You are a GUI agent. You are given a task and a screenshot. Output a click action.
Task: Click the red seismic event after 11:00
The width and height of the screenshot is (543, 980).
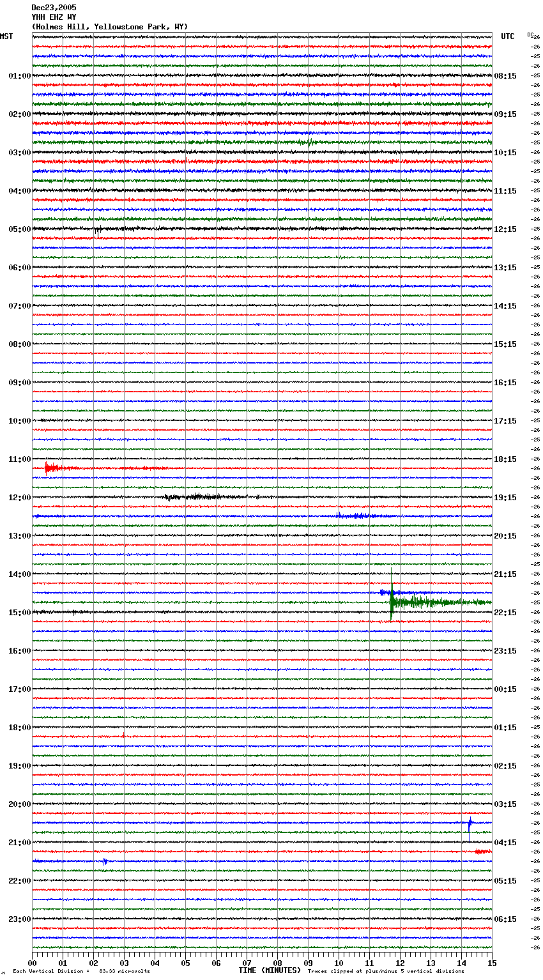click(x=54, y=469)
